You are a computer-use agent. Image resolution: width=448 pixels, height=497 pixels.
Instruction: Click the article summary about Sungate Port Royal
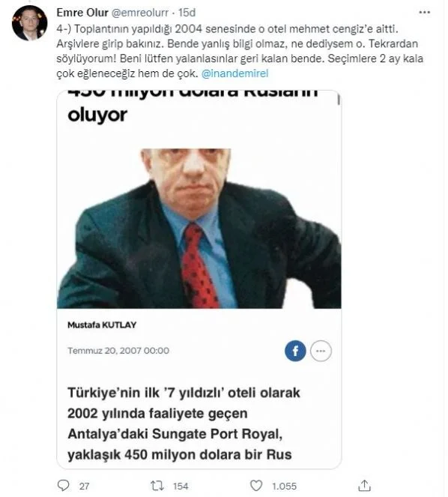184,424
